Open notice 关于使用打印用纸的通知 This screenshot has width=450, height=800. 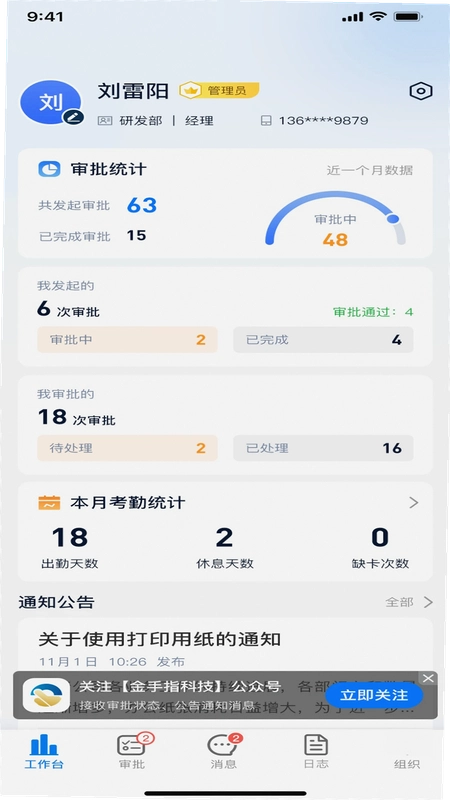160,638
